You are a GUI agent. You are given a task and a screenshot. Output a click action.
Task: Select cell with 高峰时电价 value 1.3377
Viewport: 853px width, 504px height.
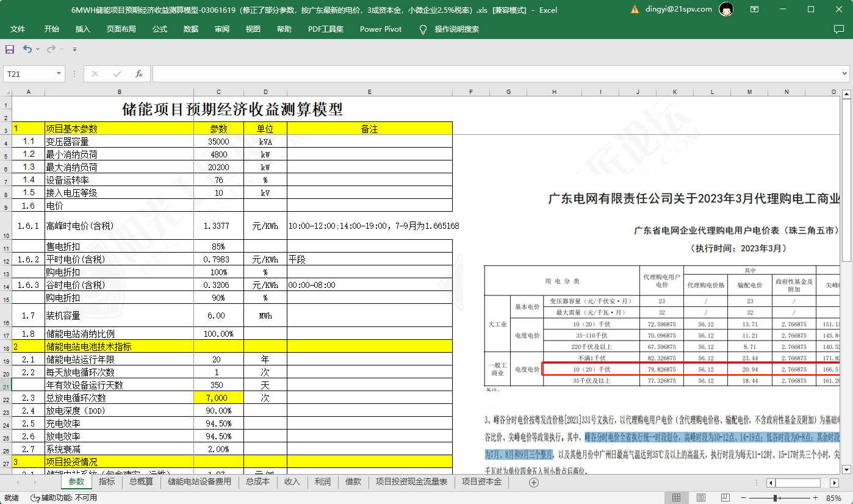pyautogui.click(x=218, y=226)
